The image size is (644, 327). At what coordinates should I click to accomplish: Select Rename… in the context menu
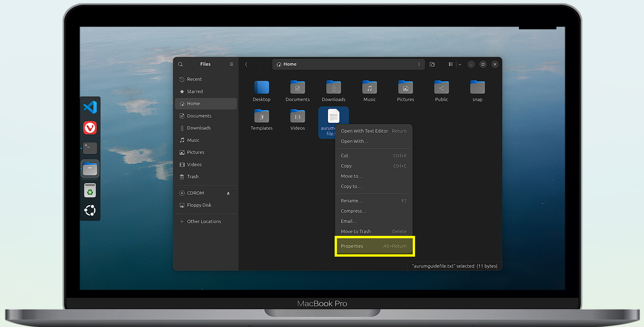click(x=373, y=201)
